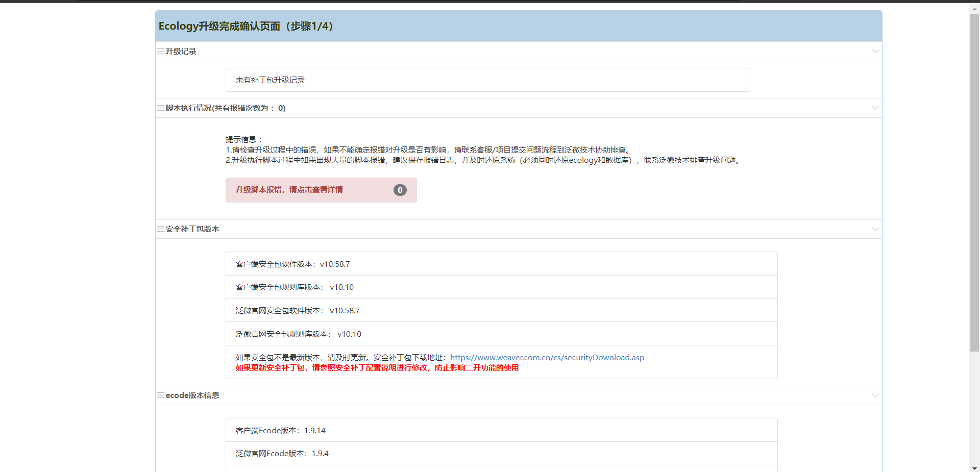Open the 升级脚本报错 details button
Screen dimensions: 980x472
point(321,190)
